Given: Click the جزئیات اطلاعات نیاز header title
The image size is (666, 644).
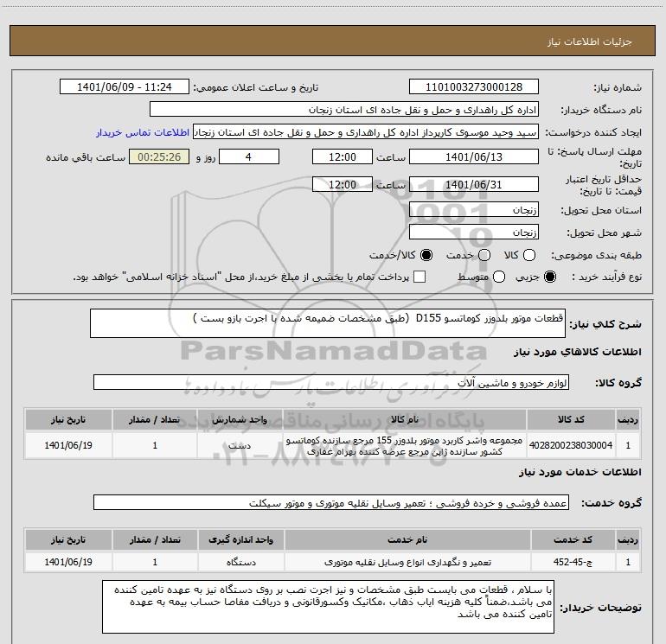Looking at the screenshot, I should click(x=589, y=41).
